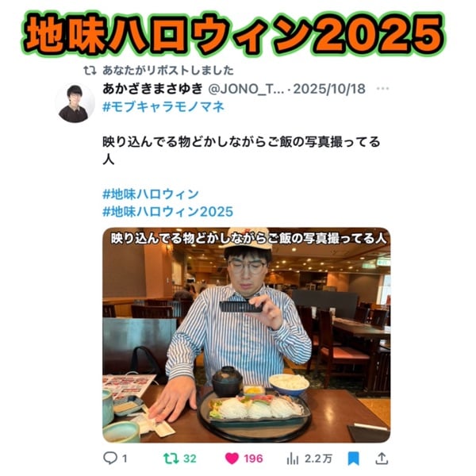Open あかざきまさゆき profile avatar
Image resolution: width=476 pixels, height=476 pixels.
75,103
